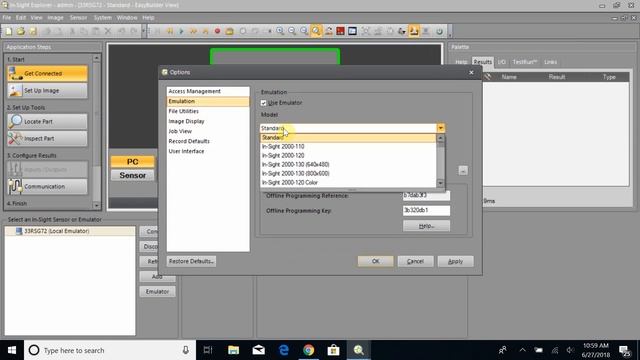The width and height of the screenshot is (640, 360).
Task: Choose In-Sight 2000-120 from the model list
Action: click(348, 156)
